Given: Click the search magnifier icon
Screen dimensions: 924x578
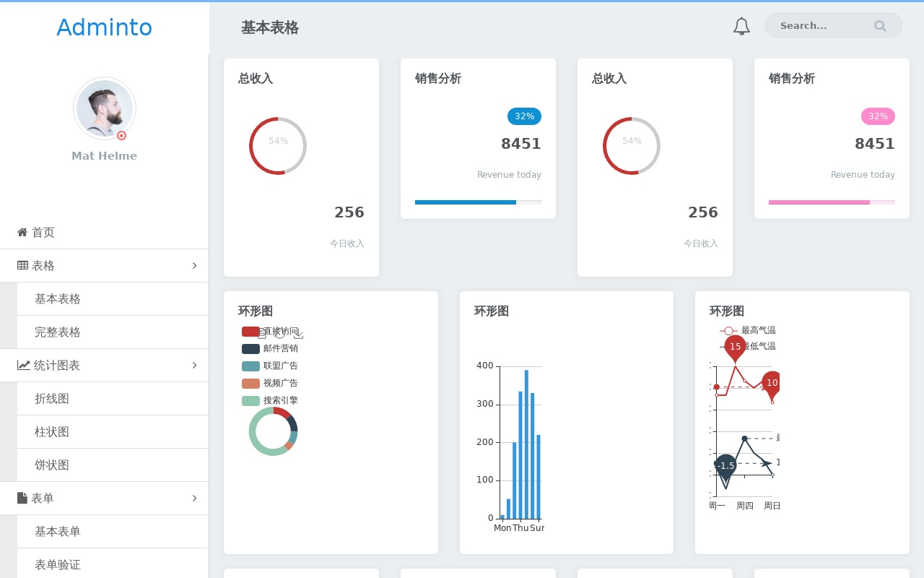Looking at the screenshot, I should coord(880,26).
